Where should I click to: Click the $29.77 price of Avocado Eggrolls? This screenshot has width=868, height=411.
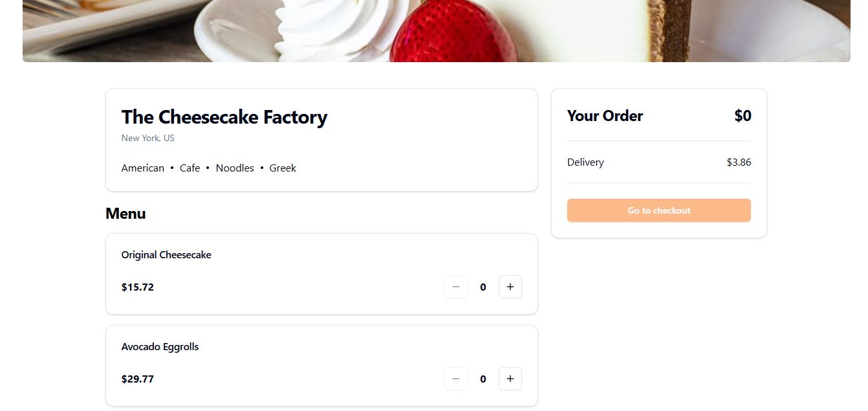click(x=138, y=379)
